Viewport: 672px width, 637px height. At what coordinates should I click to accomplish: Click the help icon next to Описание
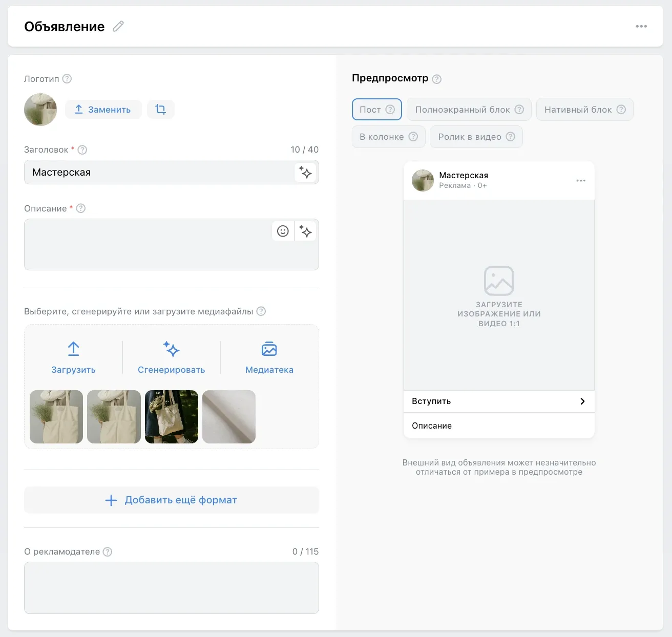coord(81,208)
